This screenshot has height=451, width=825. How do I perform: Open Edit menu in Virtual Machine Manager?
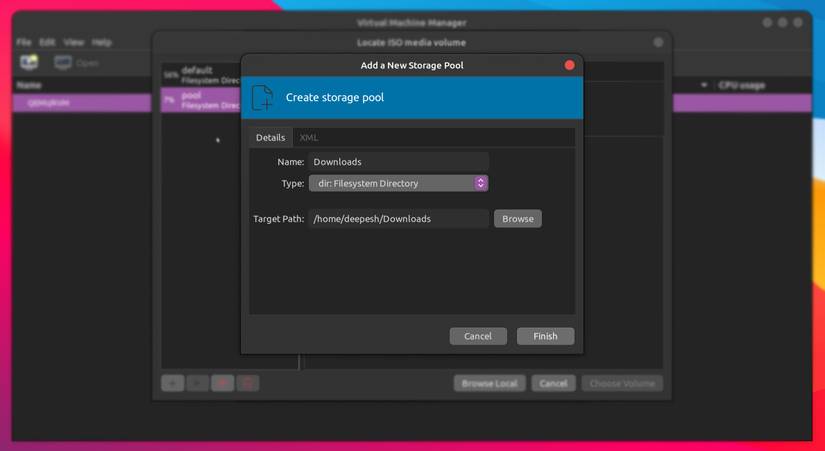(x=47, y=42)
